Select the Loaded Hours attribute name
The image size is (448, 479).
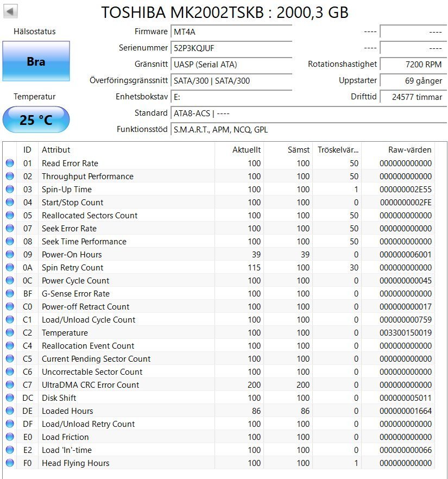click(67, 411)
